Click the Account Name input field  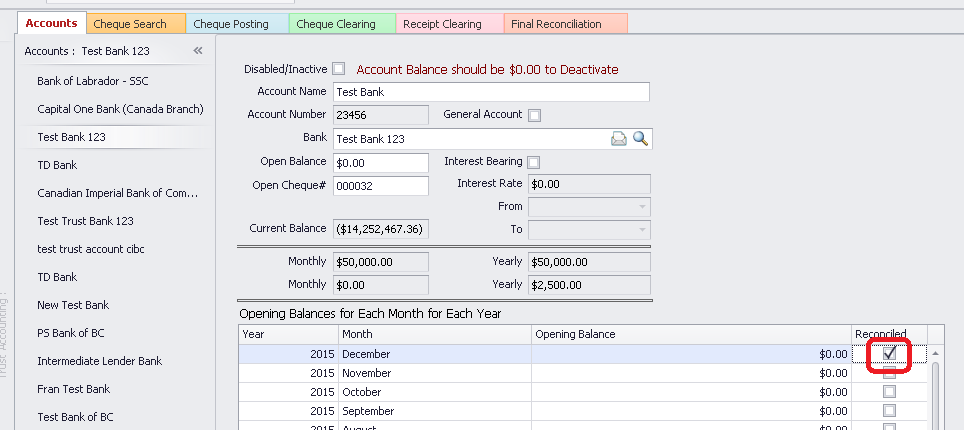[x=491, y=92]
